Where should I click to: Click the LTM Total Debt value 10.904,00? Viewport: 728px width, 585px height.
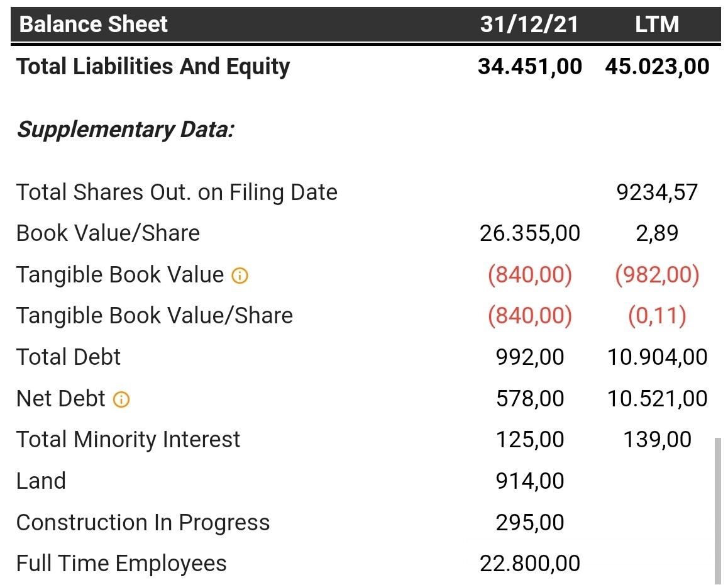point(658,357)
